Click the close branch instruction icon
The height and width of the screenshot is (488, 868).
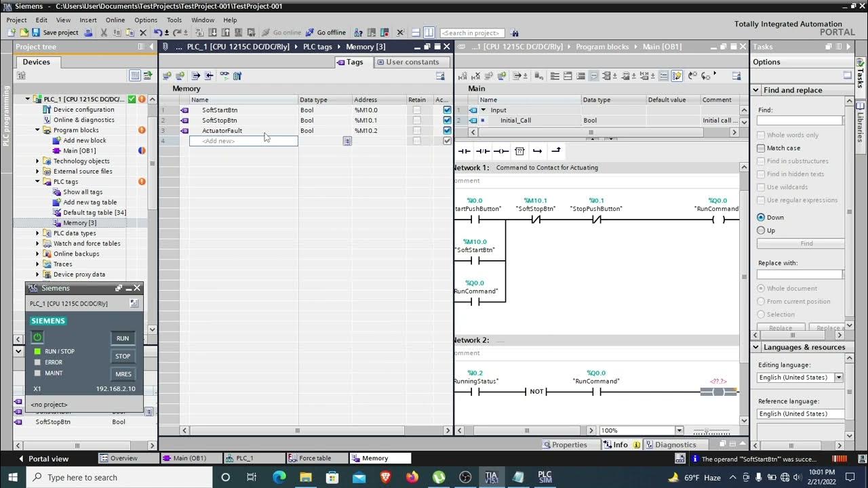coord(556,150)
